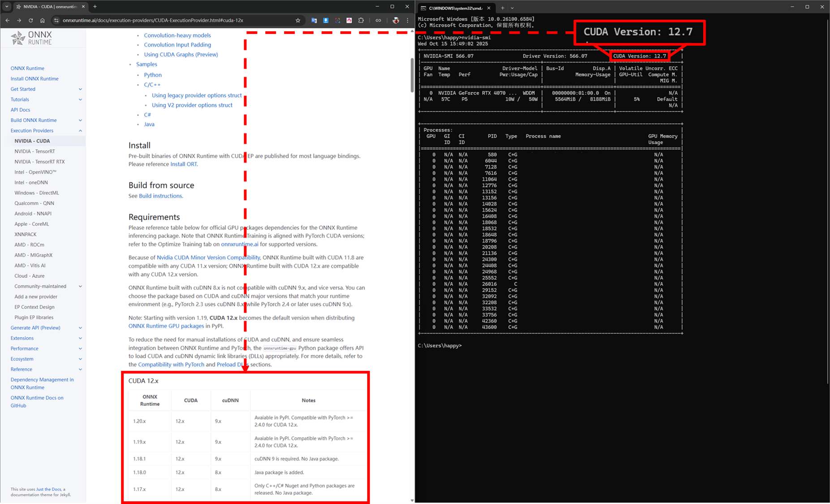
Task: Open the Google Translate extension
Action: [314, 20]
